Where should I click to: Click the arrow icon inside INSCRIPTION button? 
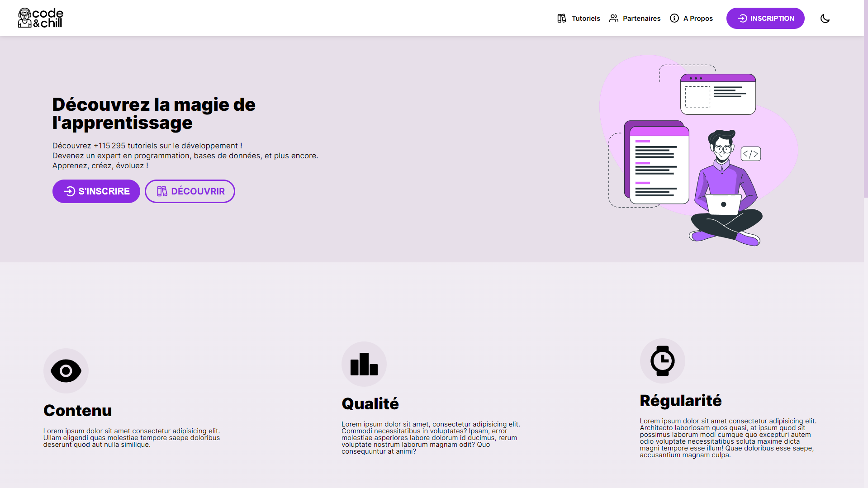(741, 18)
